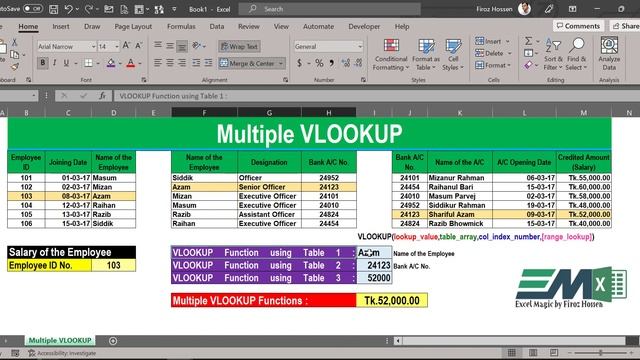Viewport: 640px width, 360px height.
Task: Open Format as Table gallery
Action: click(426, 55)
